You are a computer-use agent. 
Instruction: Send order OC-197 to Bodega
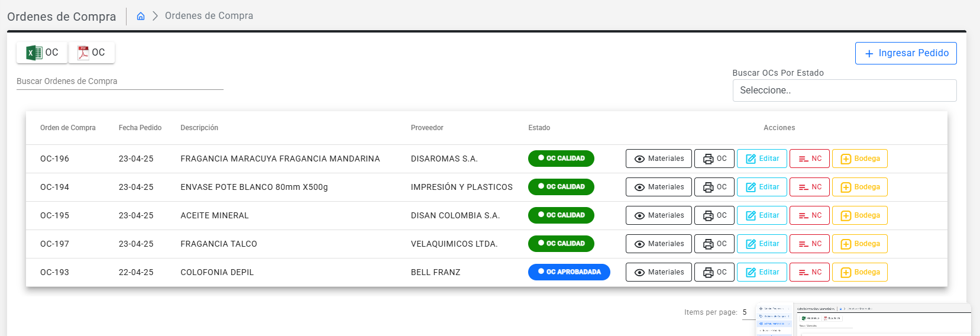(x=859, y=244)
